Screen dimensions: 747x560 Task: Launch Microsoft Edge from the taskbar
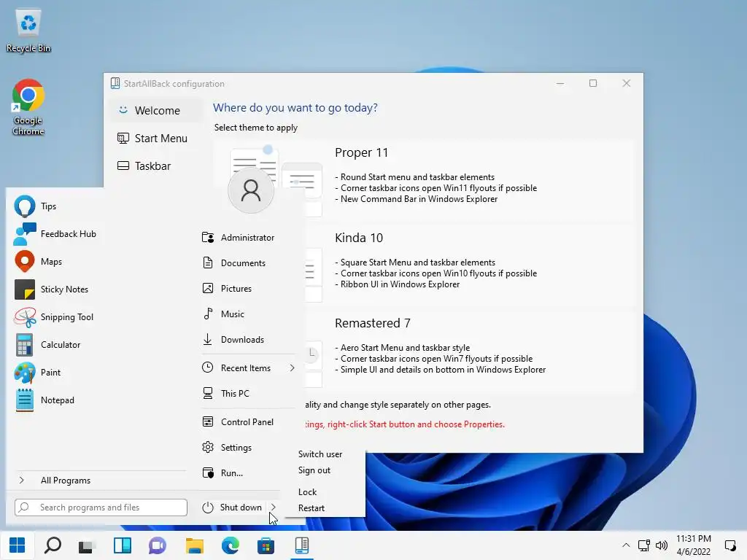(230, 545)
